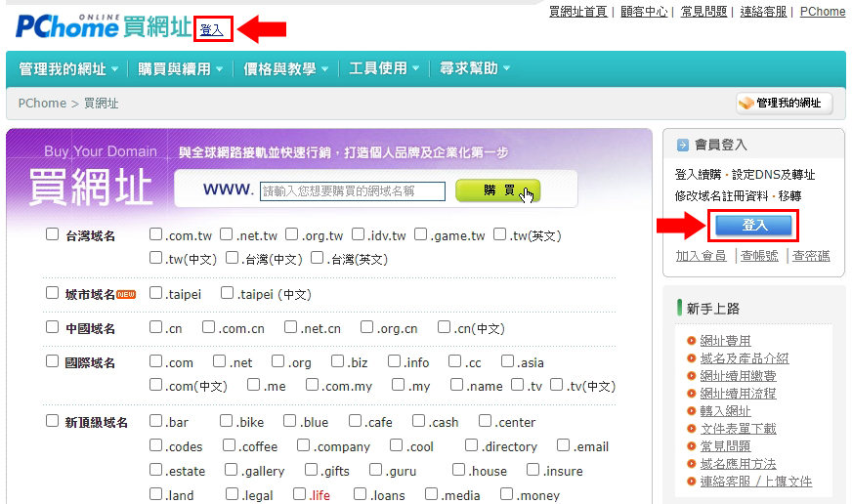Click the NEW badge next to 城市域名
The height and width of the screenshot is (504, 852).
coord(126,294)
